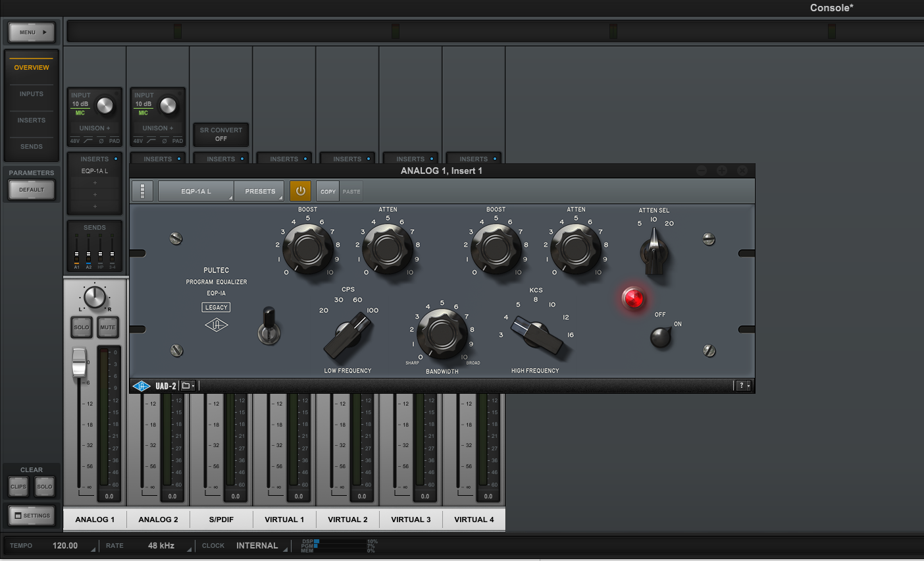Click the Analog 2 input gain knob

168,105
